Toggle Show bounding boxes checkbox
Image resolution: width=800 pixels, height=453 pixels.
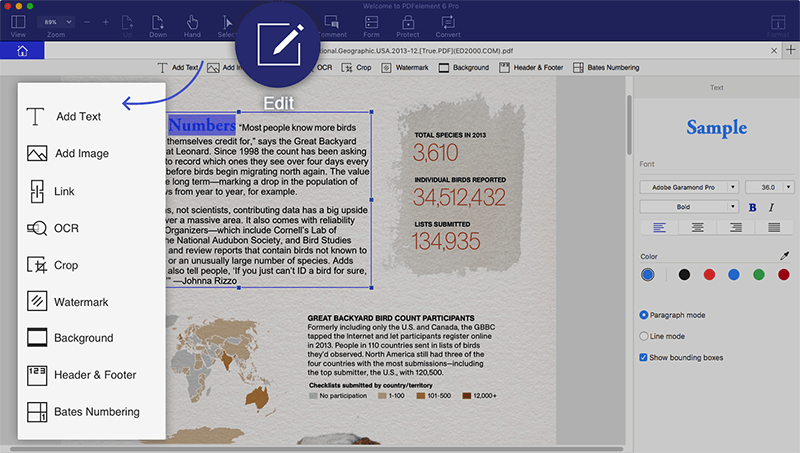click(643, 358)
